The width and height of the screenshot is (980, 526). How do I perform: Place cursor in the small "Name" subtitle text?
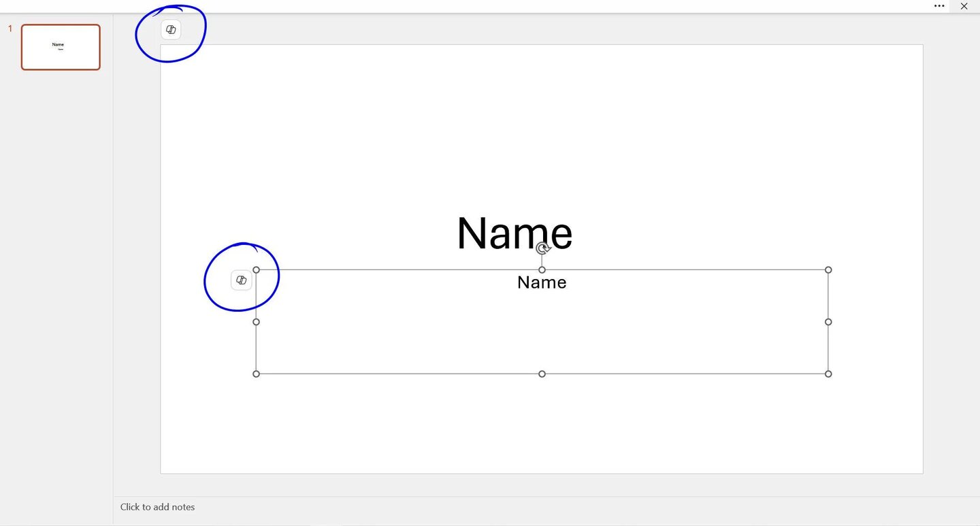(542, 282)
